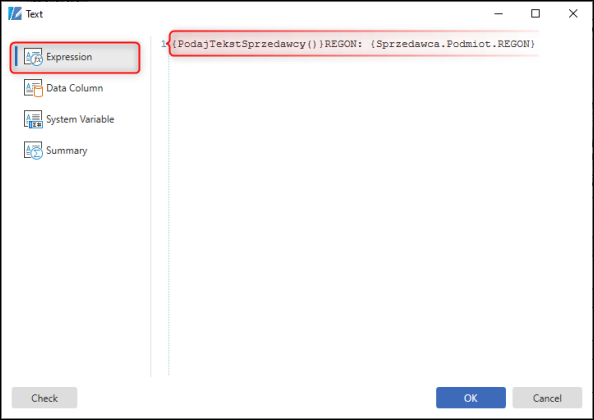
Task: Switch to the Data Column tab
Action: tap(75, 88)
